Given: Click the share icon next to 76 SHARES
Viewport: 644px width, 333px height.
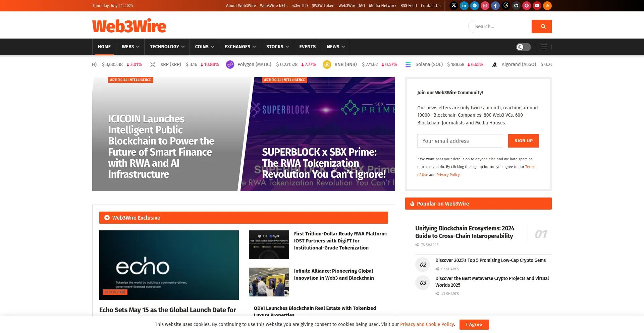Looking at the screenshot, I should click(417, 245).
